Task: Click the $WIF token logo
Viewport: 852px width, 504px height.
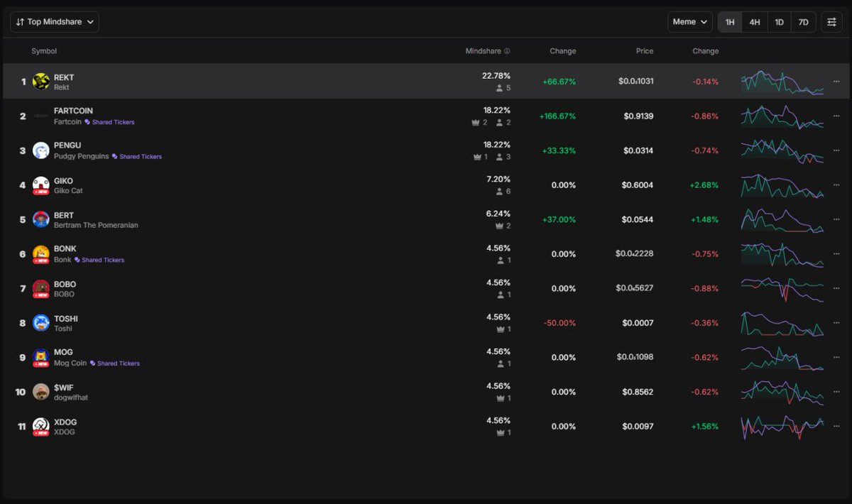Action: tap(41, 392)
